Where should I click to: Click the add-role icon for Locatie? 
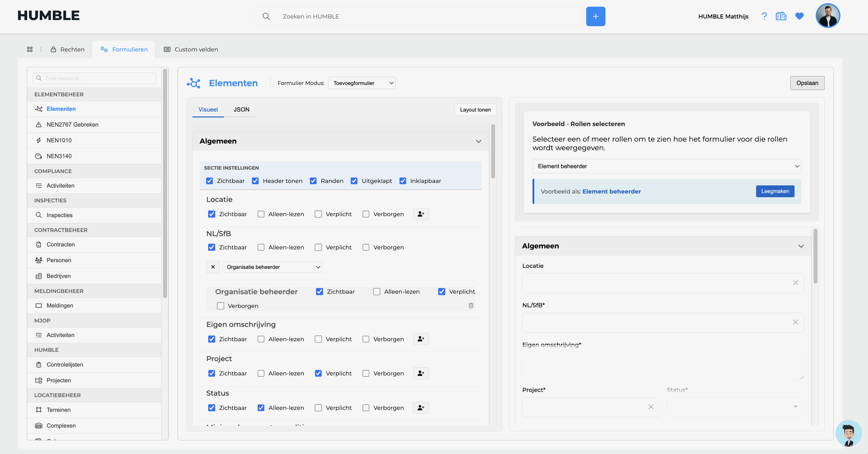click(421, 214)
